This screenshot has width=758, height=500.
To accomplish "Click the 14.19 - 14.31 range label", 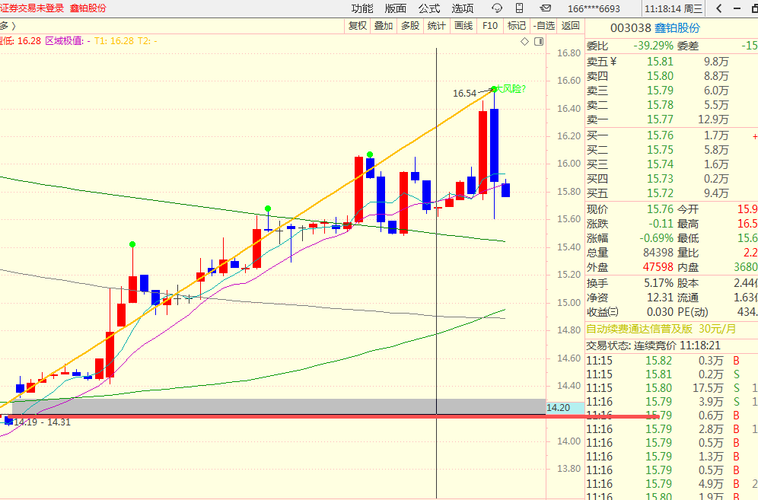I will (x=42, y=422).
